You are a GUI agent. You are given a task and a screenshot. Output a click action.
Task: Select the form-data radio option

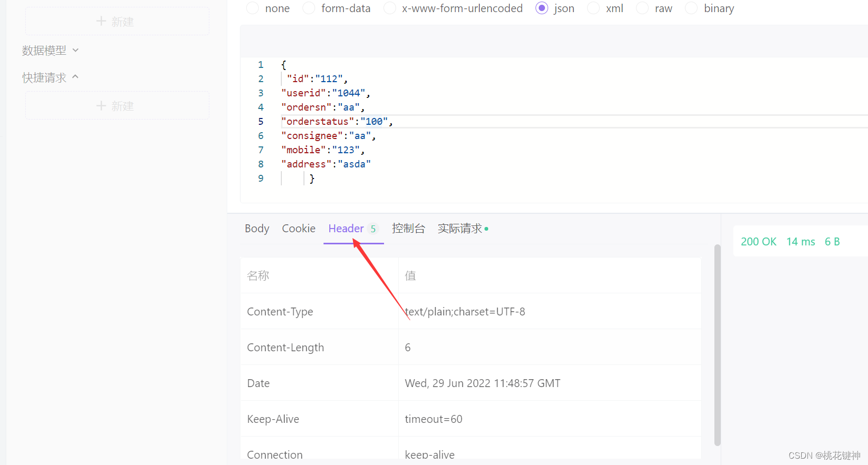[x=309, y=8]
